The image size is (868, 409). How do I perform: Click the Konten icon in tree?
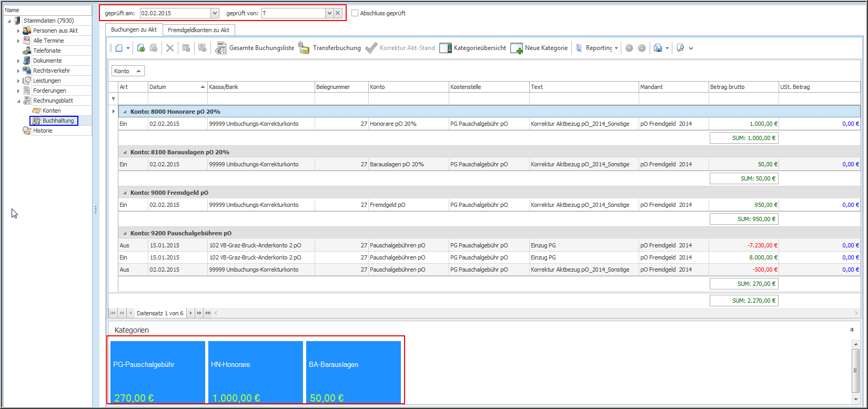[36, 111]
